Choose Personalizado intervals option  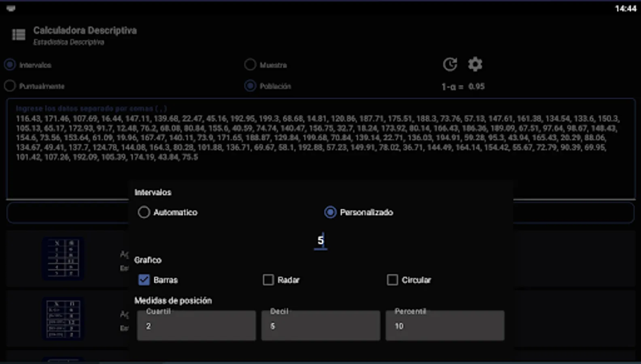(330, 212)
